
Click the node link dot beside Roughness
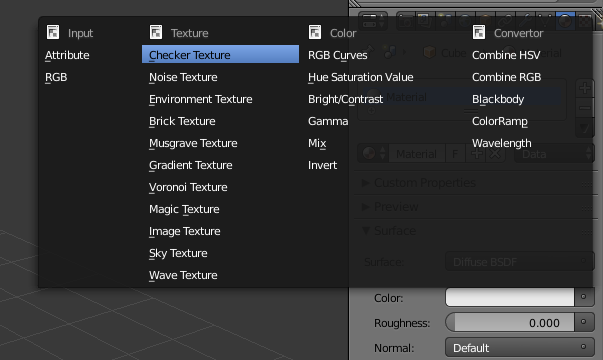(584, 322)
